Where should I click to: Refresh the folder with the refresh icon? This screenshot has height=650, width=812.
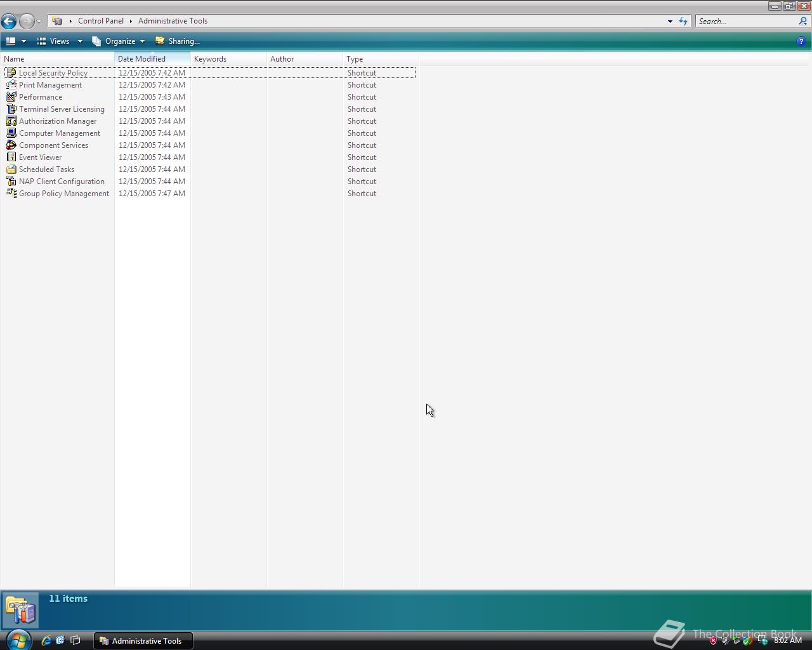click(x=683, y=21)
